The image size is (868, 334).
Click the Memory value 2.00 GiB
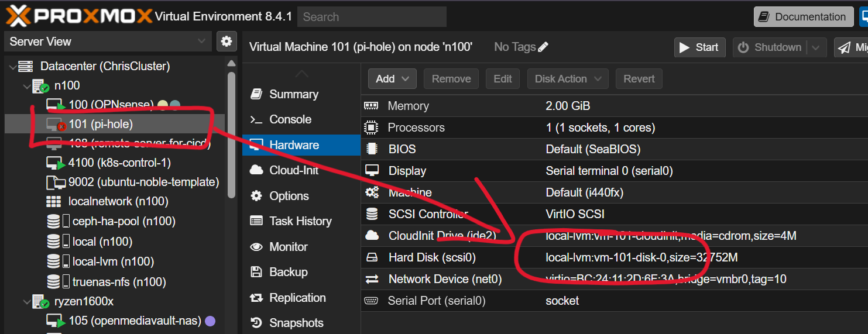click(x=568, y=106)
